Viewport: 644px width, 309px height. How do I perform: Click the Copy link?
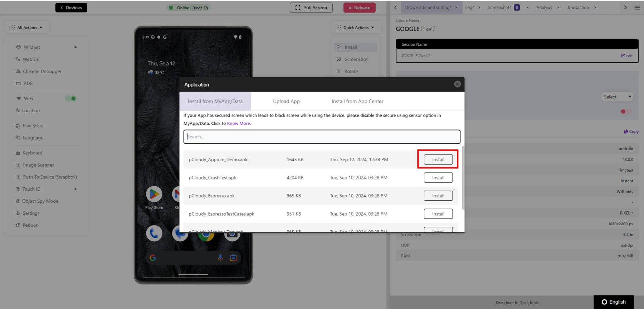click(631, 132)
